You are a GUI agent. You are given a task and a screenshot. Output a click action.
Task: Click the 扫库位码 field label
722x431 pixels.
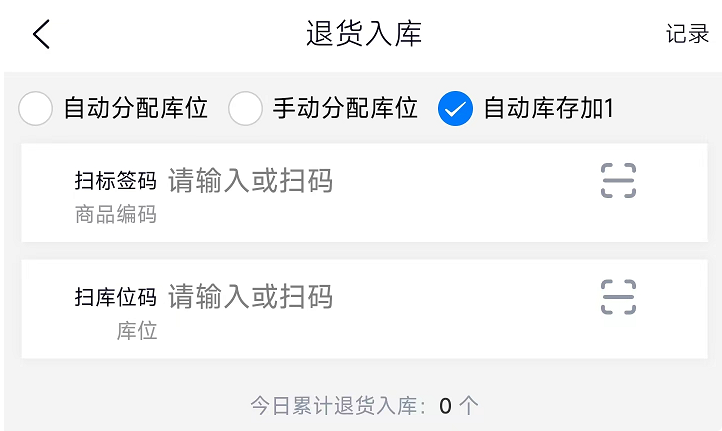click(116, 298)
